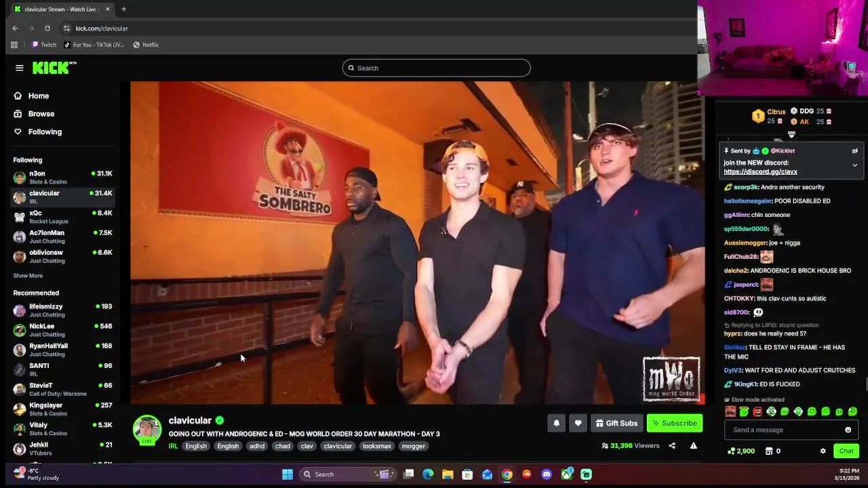This screenshot has height=488, width=868.
Task: Open File Explorer from the taskbar
Action: [x=448, y=474]
